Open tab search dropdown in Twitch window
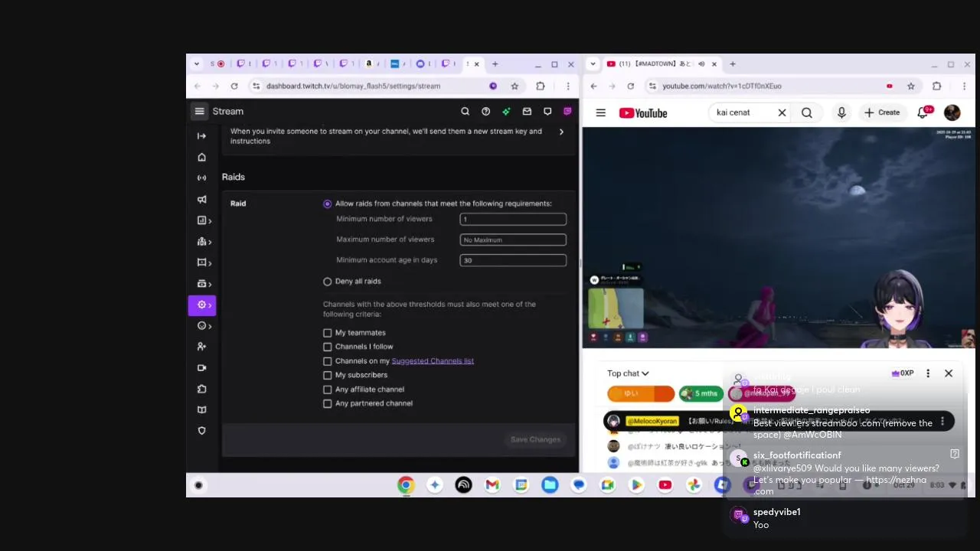The image size is (980, 551). pos(197,64)
